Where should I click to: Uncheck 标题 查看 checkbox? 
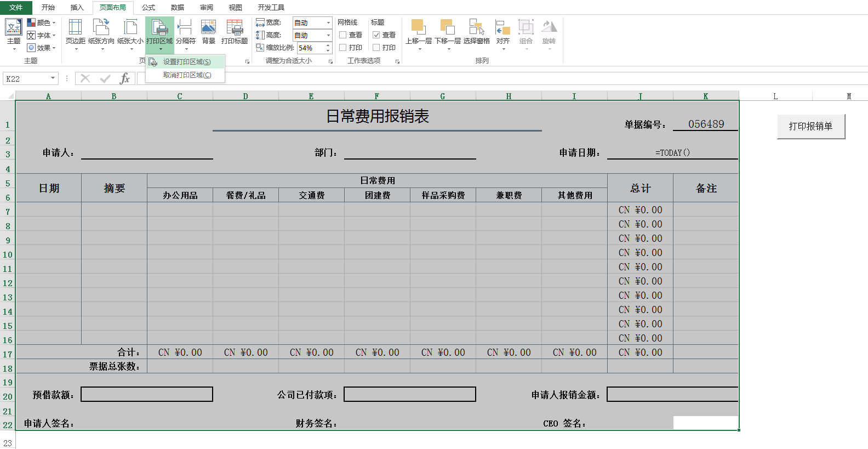tap(376, 35)
